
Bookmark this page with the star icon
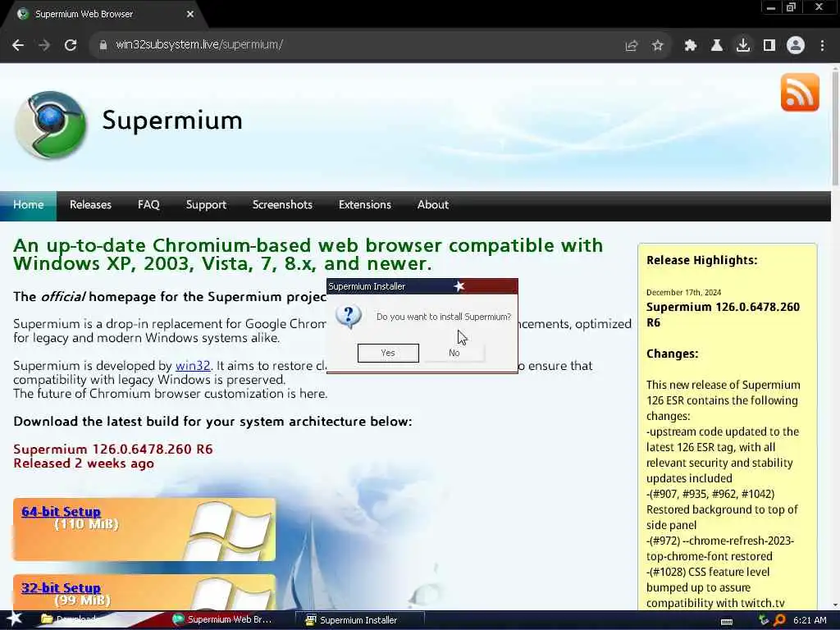pyautogui.click(x=658, y=46)
